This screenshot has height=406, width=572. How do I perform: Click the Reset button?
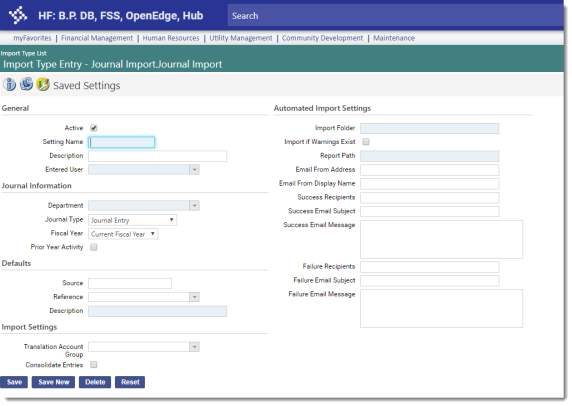130,382
